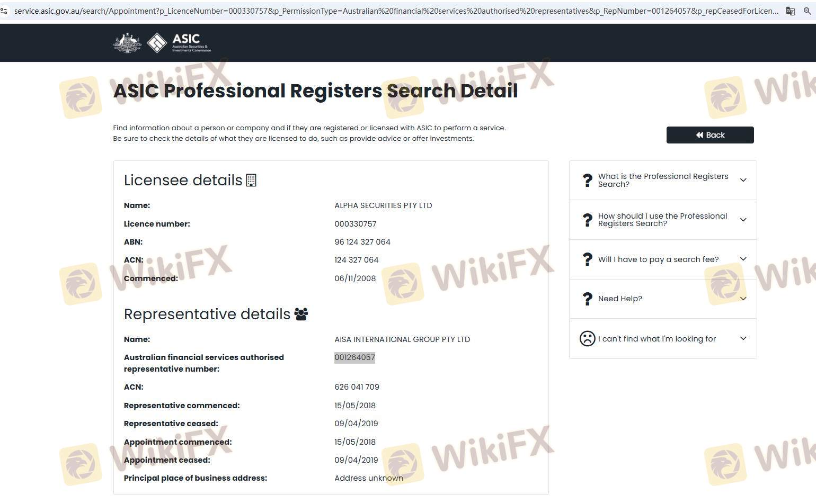Click the 'Address unknown' value

369,478
